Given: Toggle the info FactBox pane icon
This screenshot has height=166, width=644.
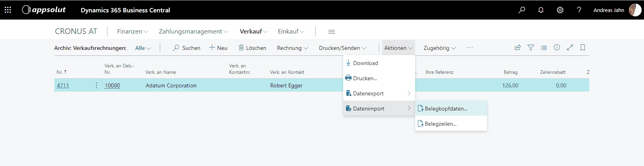Looking at the screenshot, I should click(x=557, y=47).
